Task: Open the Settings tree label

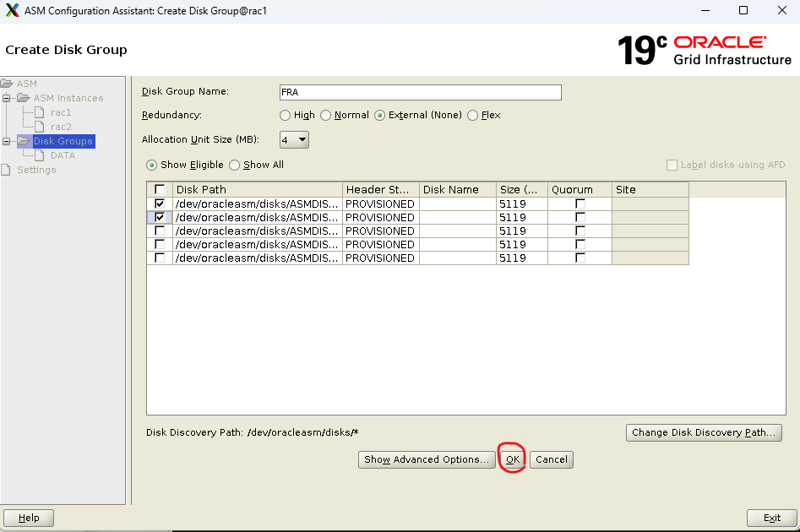Action: pyautogui.click(x=36, y=170)
